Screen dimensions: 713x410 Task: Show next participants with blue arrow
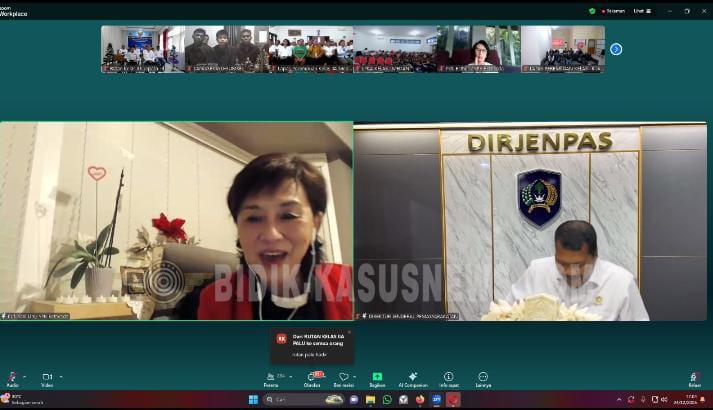pyautogui.click(x=616, y=49)
